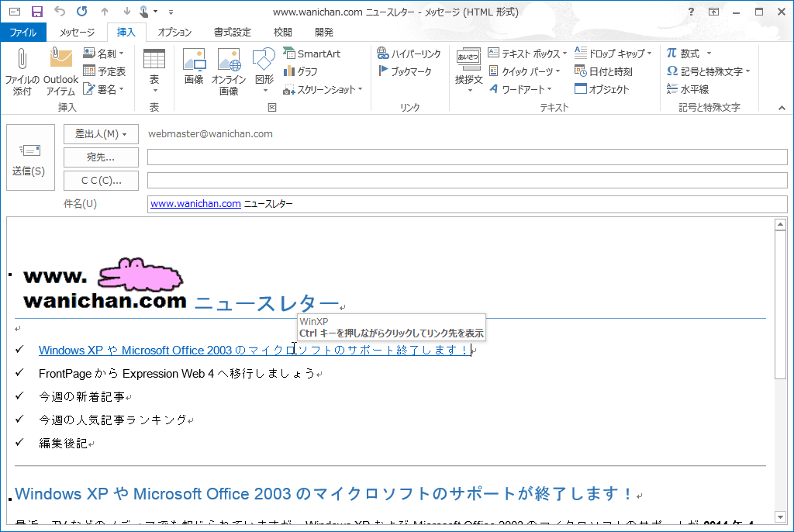Image resolution: width=794 pixels, height=532 pixels.
Task: Go to previous item with the up arrow
Action: click(105, 12)
